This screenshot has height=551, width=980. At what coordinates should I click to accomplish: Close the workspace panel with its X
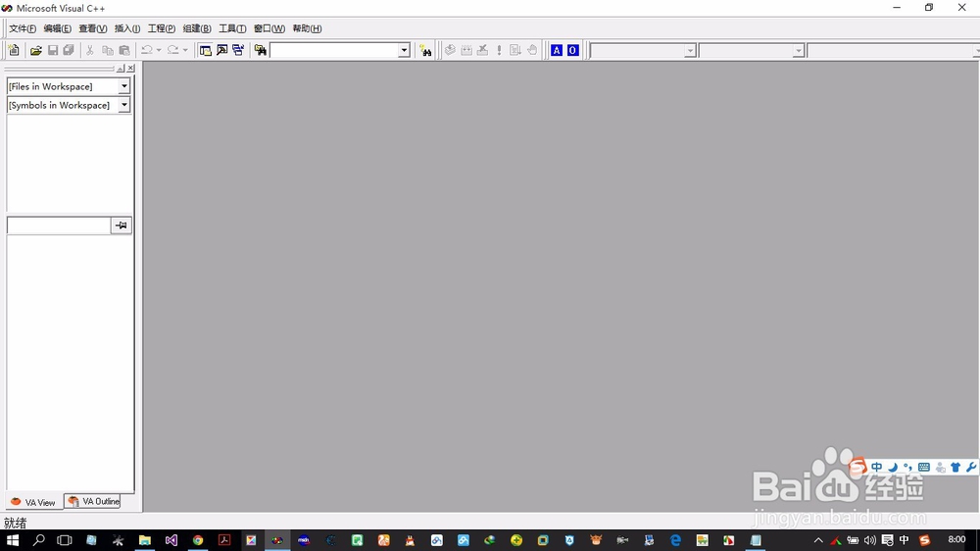(130, 69)
